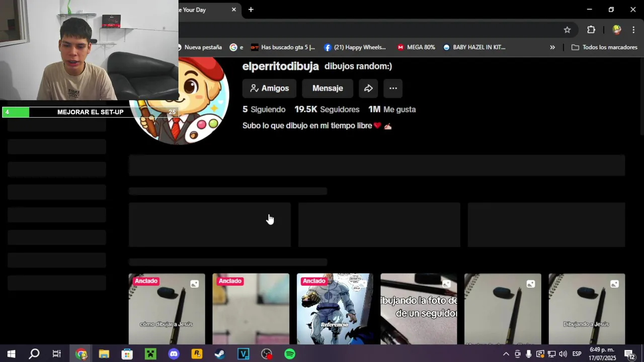The width and height of the screenshot is (644, 362).
Task: Open the Google 'e' bookmark
Action: [x=236, y=47]
